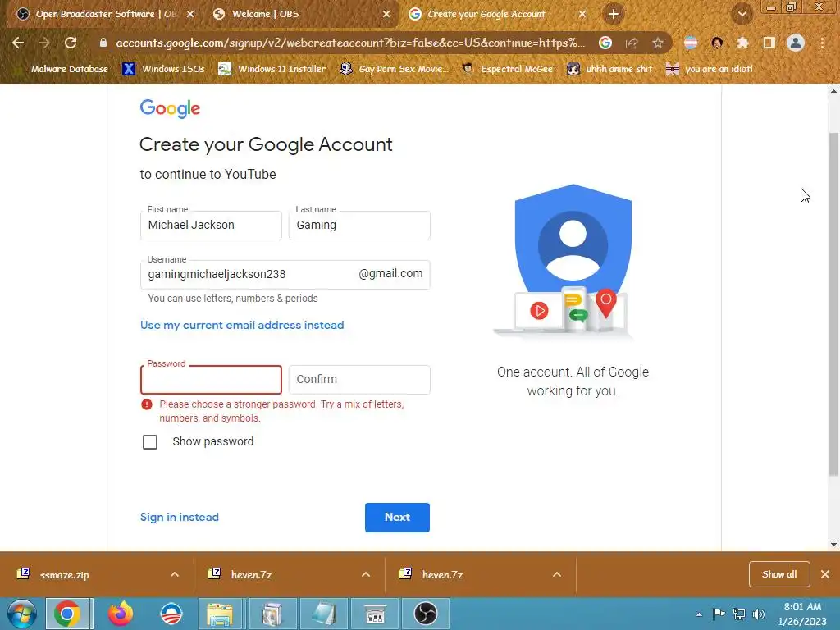Click the Google icon in the address bar
Screen dimensions: 840x630
tap(605, 43)
